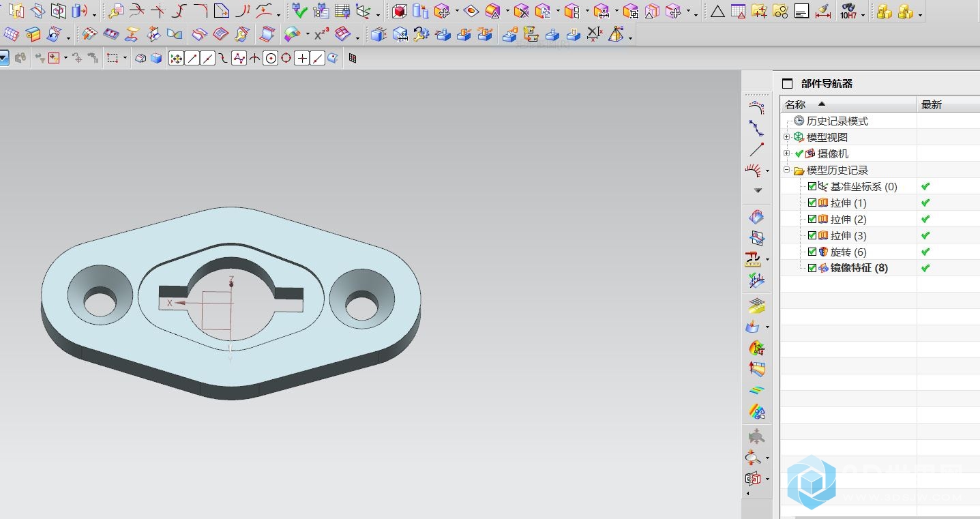980x519 pixels.
Task: Click the grid snap icon in selection bar
Action: click(x=353, y=59)
